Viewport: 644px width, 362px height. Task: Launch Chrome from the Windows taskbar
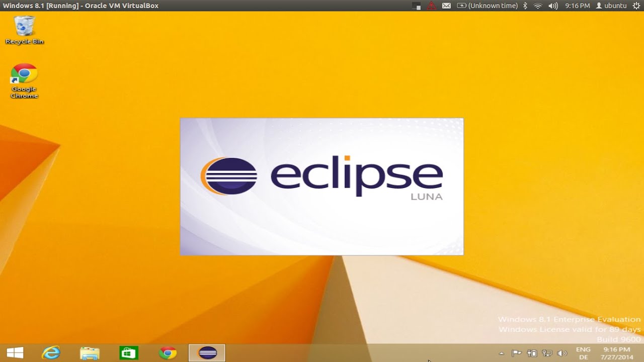pyautogui.click(x=168, y=353)
